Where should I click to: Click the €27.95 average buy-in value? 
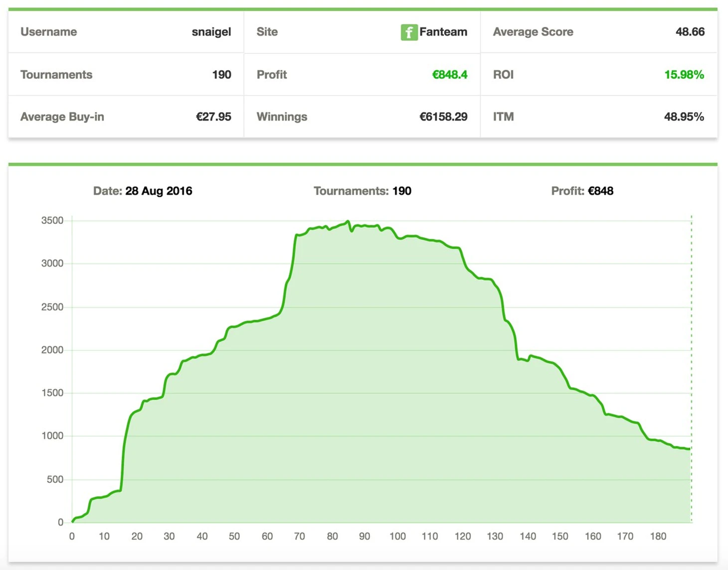[x=213, y=117]
